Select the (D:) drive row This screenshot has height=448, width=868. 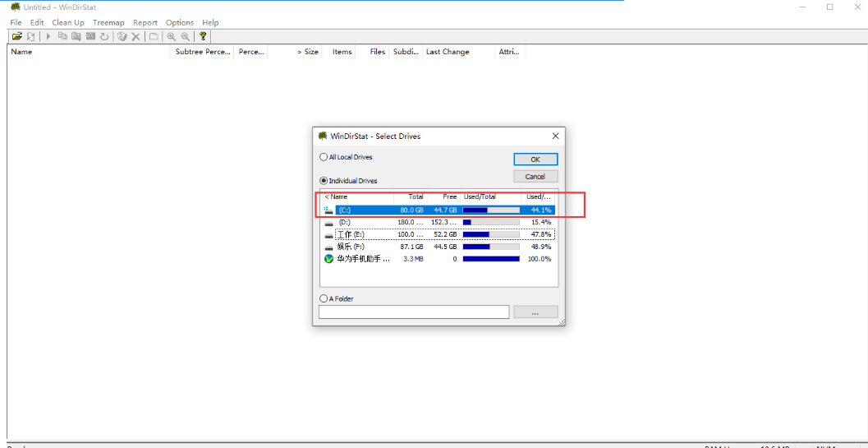439,222
